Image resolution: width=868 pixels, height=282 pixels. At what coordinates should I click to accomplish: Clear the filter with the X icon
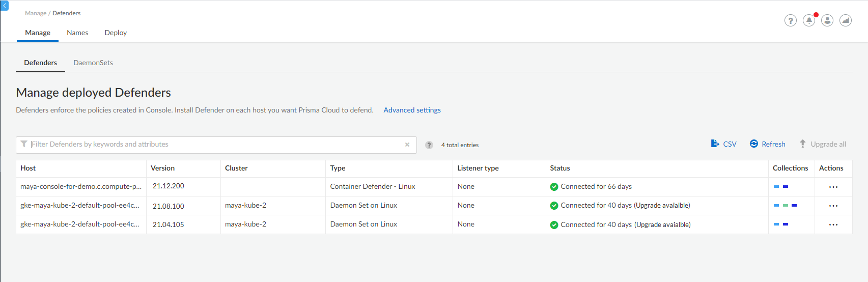coord(407,145)
